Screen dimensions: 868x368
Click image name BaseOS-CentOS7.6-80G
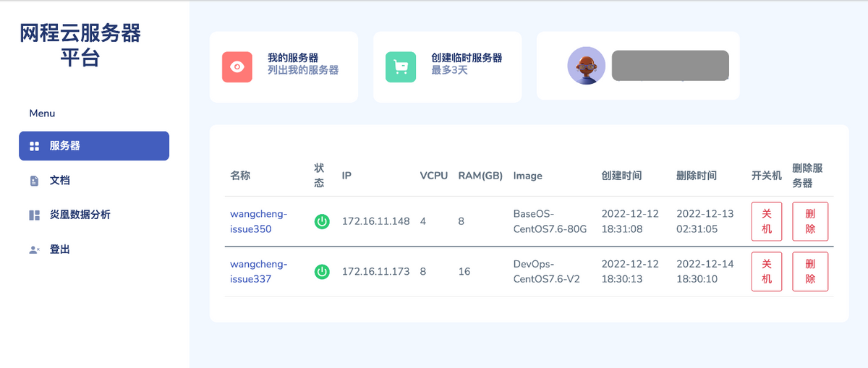(550, 221)
